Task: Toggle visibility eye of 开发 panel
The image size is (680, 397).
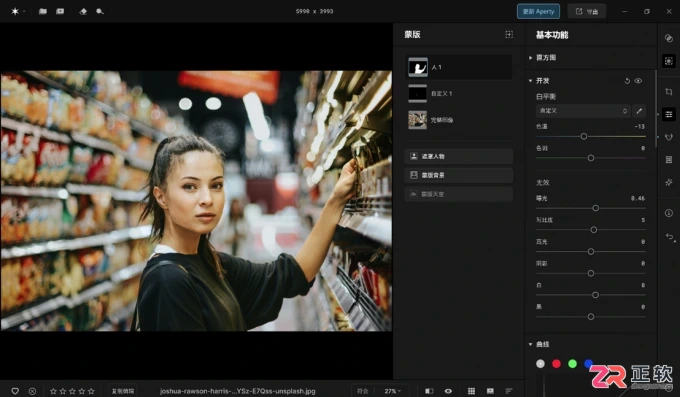Action: click(x=638, y=81)
